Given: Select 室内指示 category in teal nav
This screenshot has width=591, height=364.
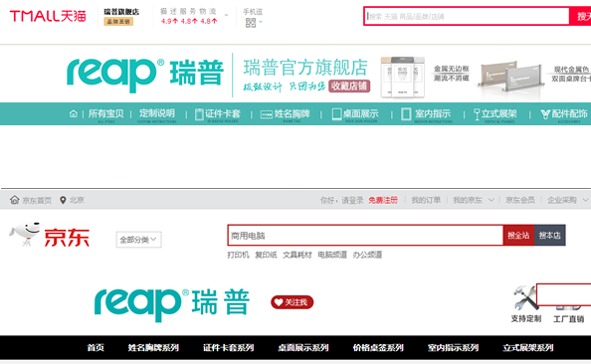Looking at the screenshot, I should coord(426,113).
